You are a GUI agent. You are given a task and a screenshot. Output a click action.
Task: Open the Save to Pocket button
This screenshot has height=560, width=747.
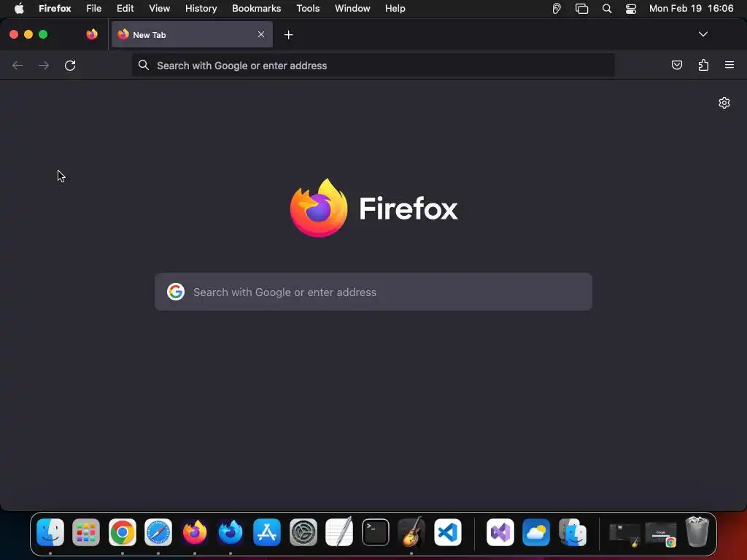(x=676, y=65)
